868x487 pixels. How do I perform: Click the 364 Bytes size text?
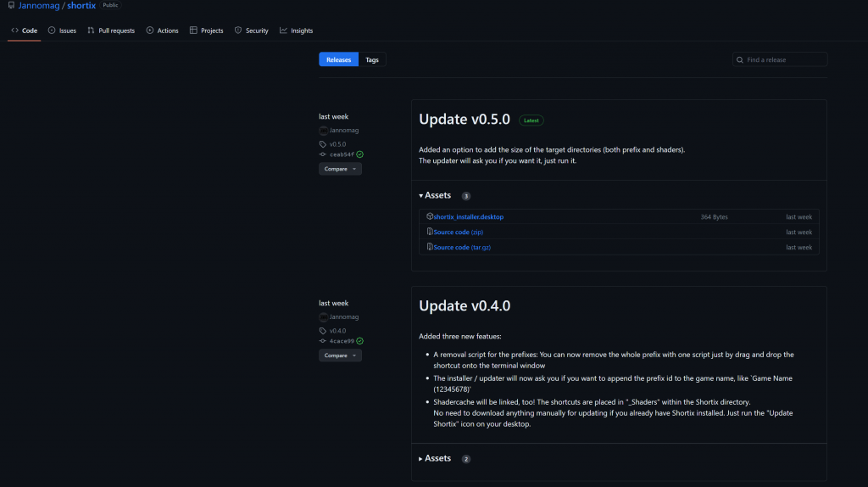(x=714, y=216)
